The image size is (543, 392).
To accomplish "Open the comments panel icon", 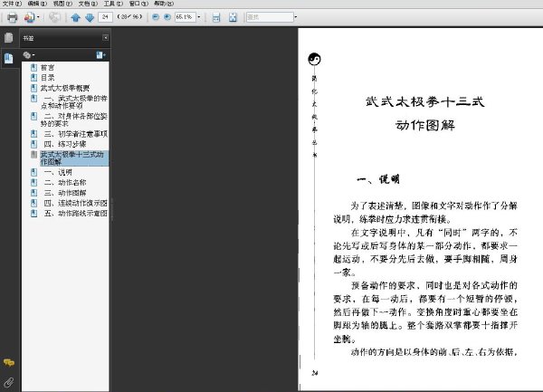I will click(9, 362).
